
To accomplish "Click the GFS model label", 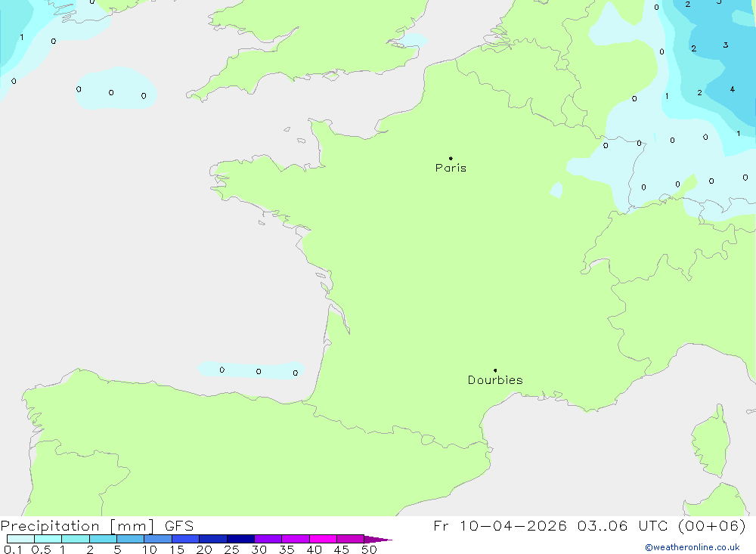I will pos(179,526).
